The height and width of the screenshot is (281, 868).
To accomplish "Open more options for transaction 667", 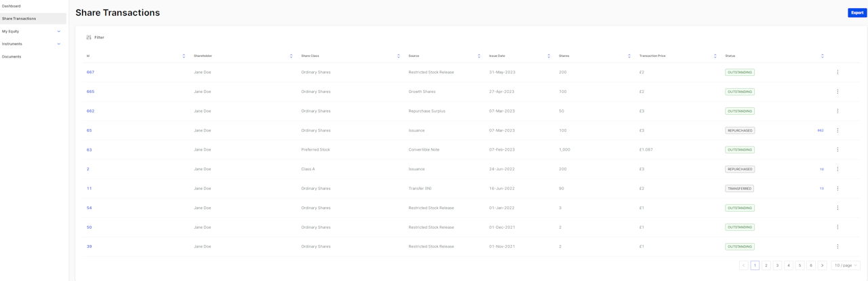I will point(837,72).
